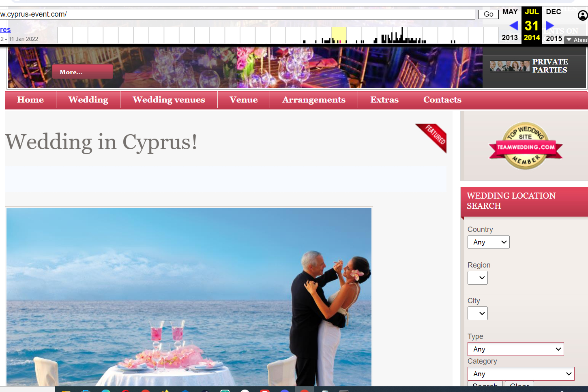Open the Wayback user account icon
This screenshot has height=392, width=588.
tap(582, 16)
